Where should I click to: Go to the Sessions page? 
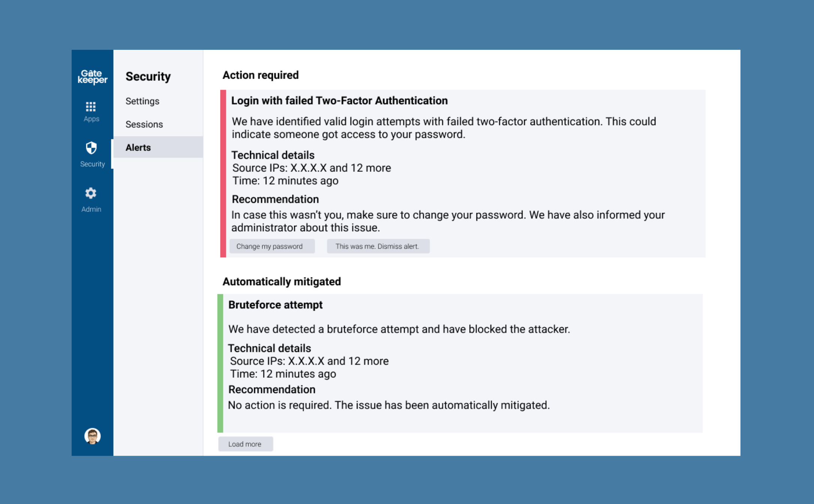tap(144, 124)
